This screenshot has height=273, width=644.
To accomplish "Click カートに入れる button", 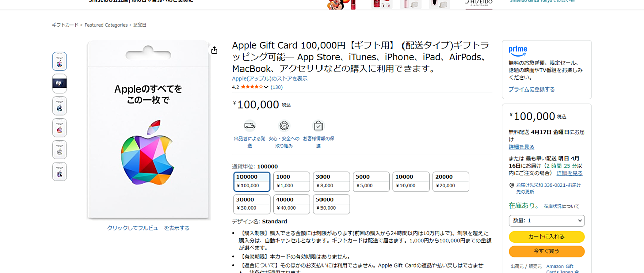I will click(x=546, y=237).
